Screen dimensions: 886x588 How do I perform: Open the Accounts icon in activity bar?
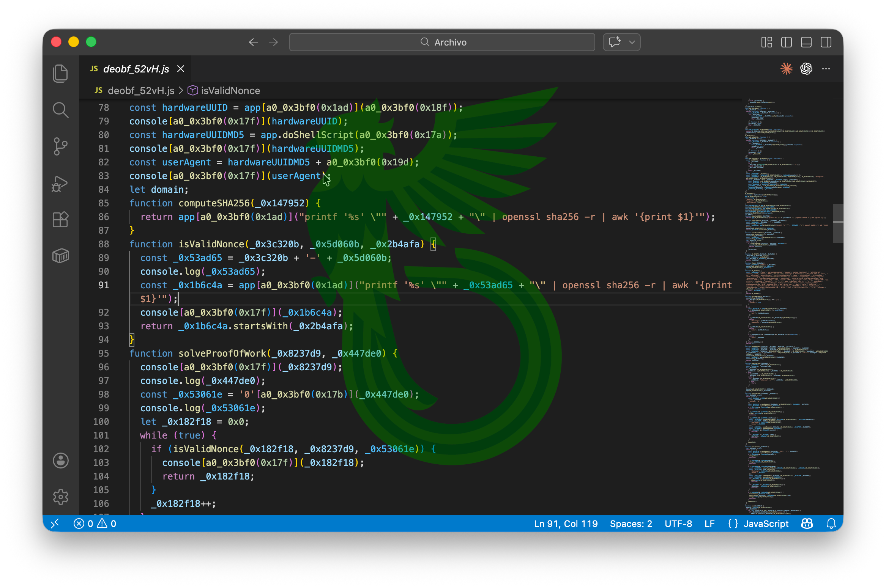click(60, 461)
